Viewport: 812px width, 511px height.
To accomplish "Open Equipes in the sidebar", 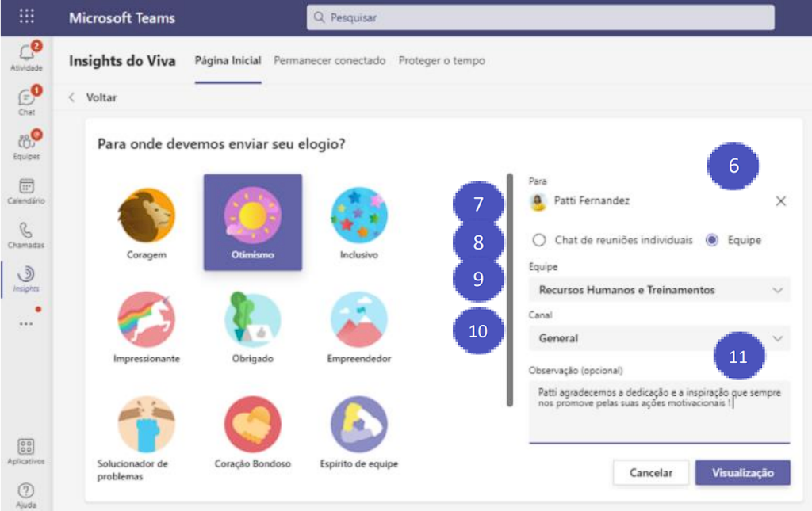I will pyautogui.click(x=26, y=145).
